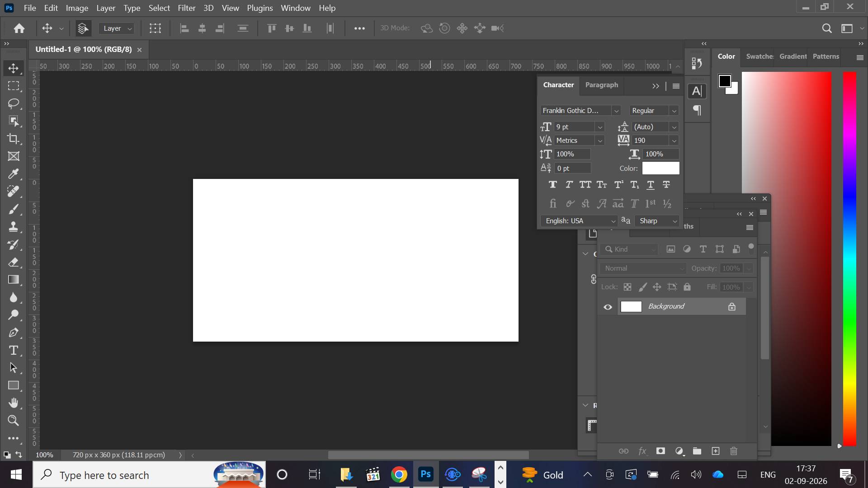Screen dimensions: 868x488
Task: Select the Hand tool
Action: point(14,403)
